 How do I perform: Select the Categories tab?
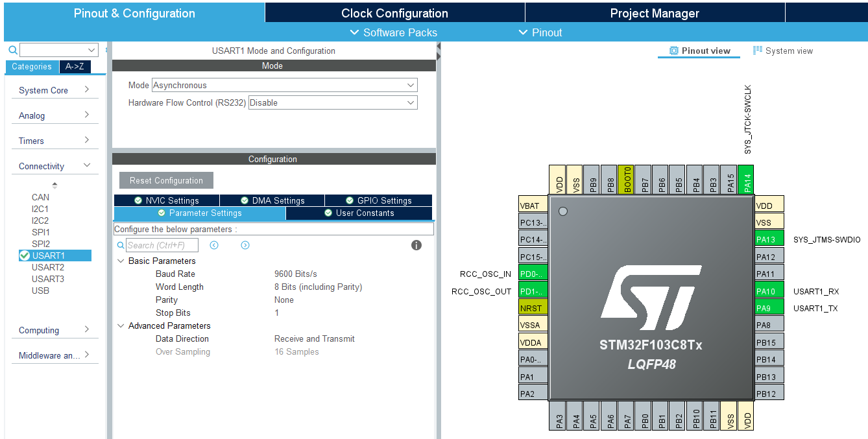point(32,66)
